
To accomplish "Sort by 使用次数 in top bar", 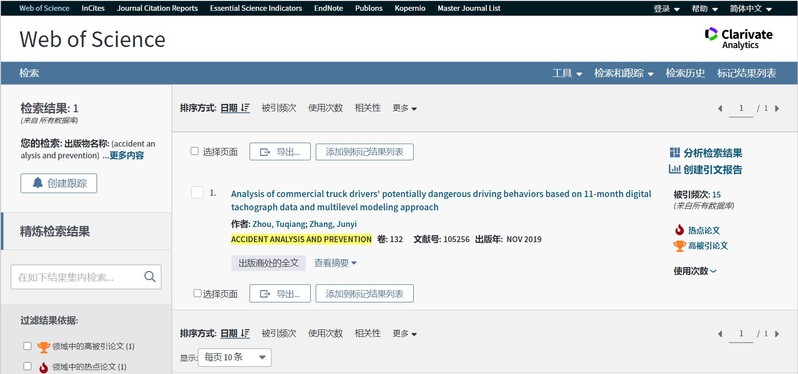I will [325, 108].
